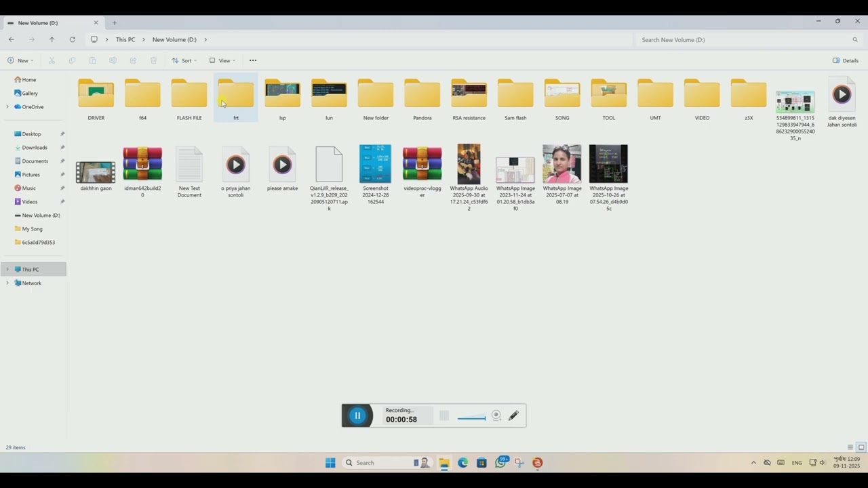Select the dak diyesen Jahan sontoli audio file
The height and width of the screenshot is (488, 868).
pos(842,102)
